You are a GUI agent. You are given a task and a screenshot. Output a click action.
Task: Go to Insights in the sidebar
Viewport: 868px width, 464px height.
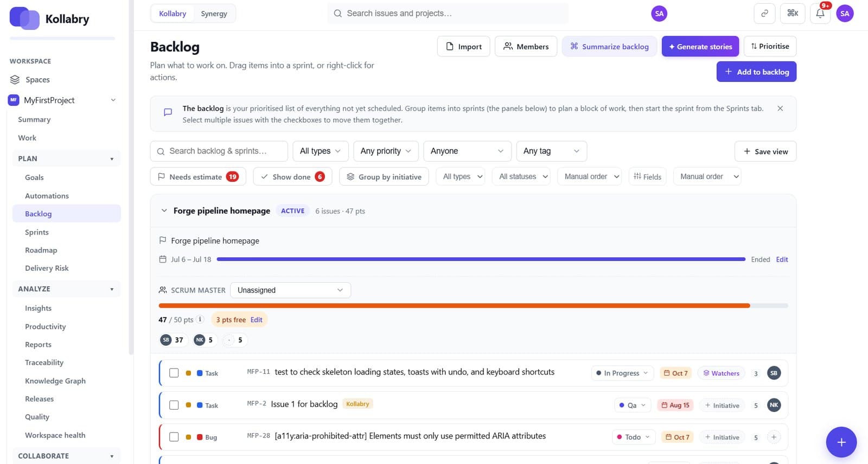pyautogui.click(x=39, y=308)
